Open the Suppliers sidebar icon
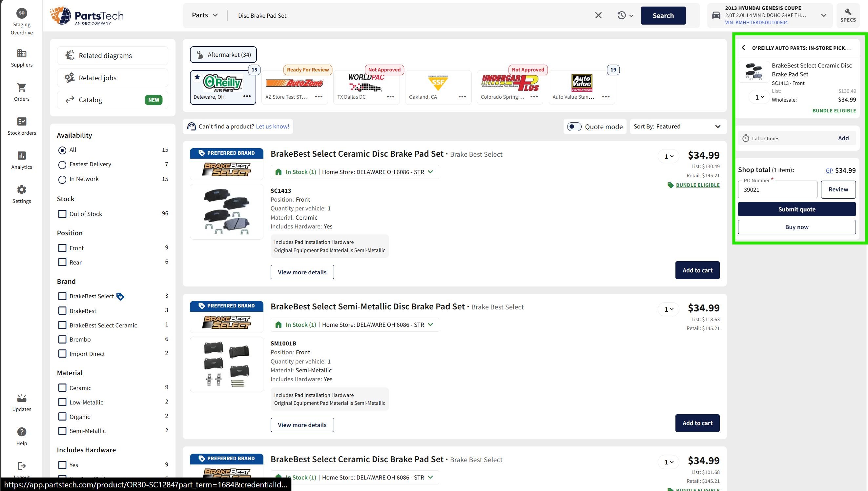This screenshot has width=868, height=491. point(22,53)
